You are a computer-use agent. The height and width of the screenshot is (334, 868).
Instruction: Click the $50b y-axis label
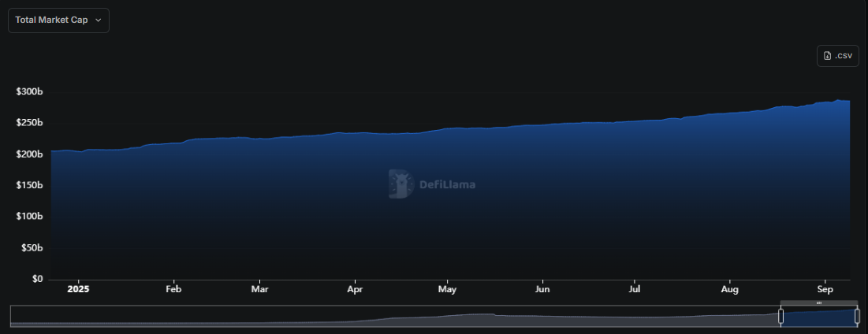(x=32, y=248)
